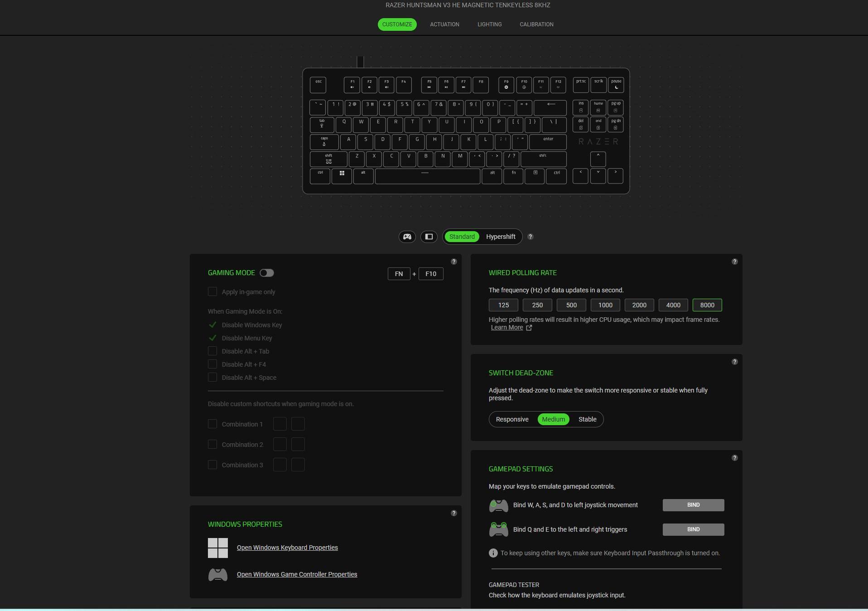The width and height of the screenshot is (868, 611).
Task: Switch to the Hypershift key layer
Action: coord(501,237)
